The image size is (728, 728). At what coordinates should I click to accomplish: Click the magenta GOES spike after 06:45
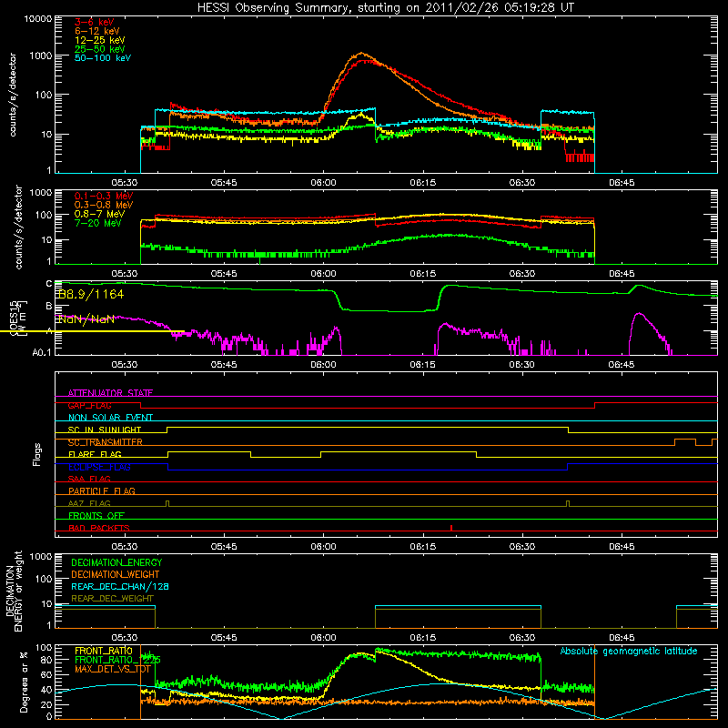point(640,314)
